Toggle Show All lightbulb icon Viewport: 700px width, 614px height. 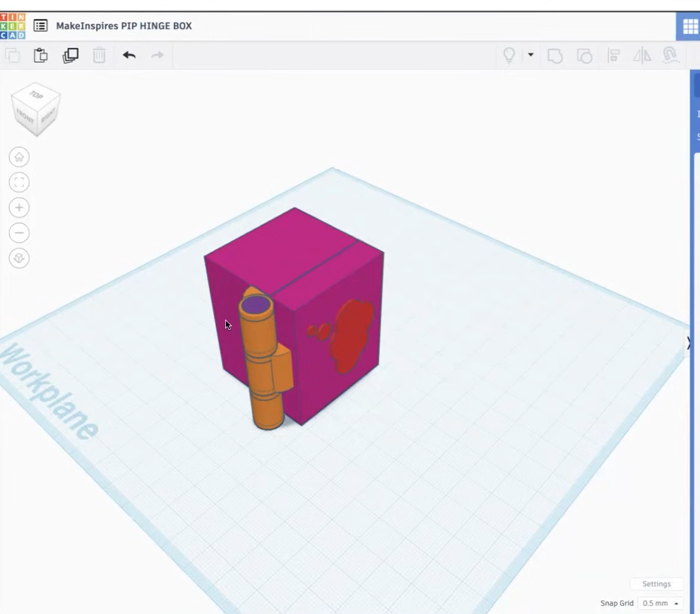(x=509, y=55)
